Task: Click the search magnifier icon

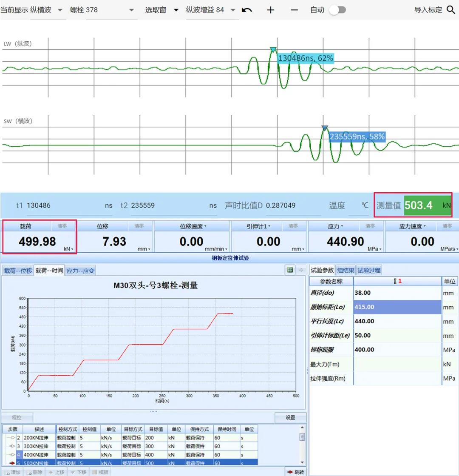Action: [451, 10]
